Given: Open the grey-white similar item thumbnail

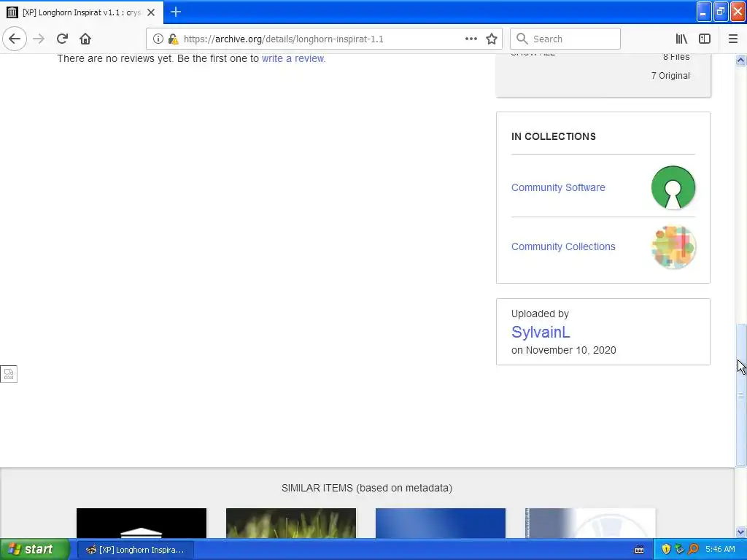Looking at the screenshot, I should click(590, 523).
